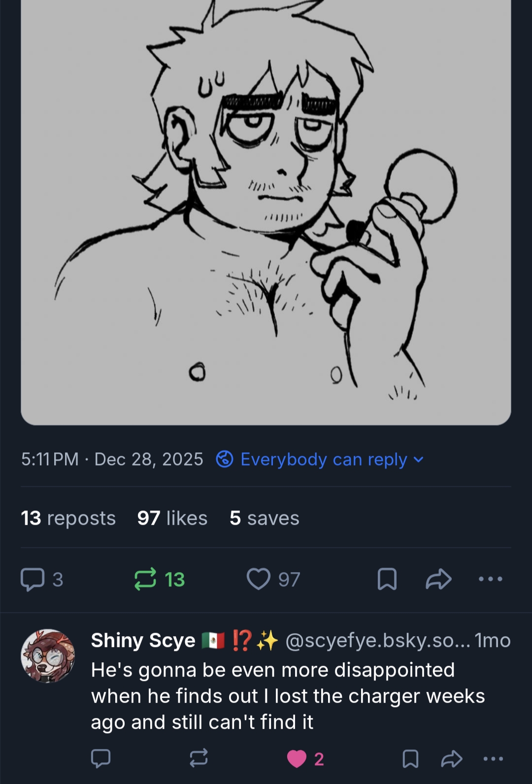Open comment more options menu
Image resolution: width=532 pixels, height=784 pixels.
(493, 758)
